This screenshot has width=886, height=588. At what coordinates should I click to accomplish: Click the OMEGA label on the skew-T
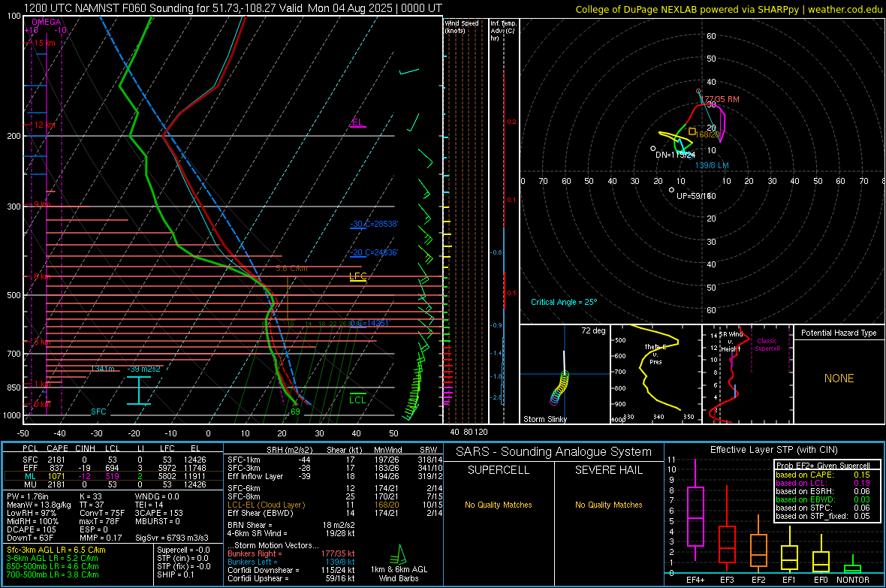point(47,22)
